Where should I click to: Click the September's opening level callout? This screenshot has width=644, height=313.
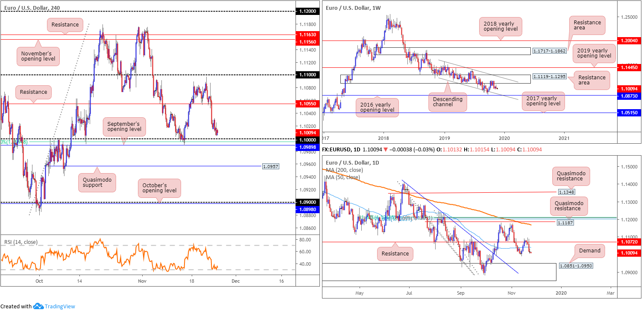point(123,125)
